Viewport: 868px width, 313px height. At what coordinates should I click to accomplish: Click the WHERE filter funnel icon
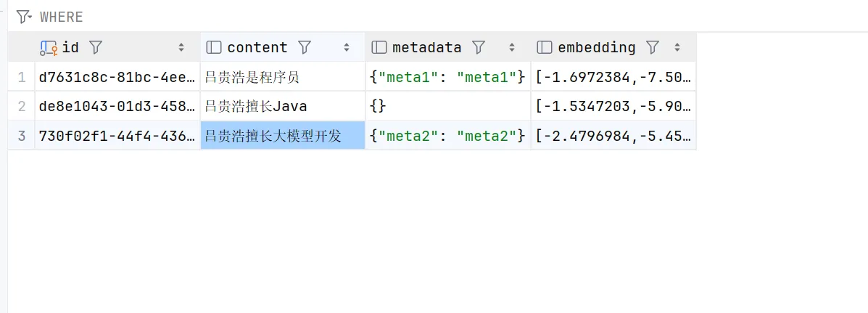(x=24, y=16)
